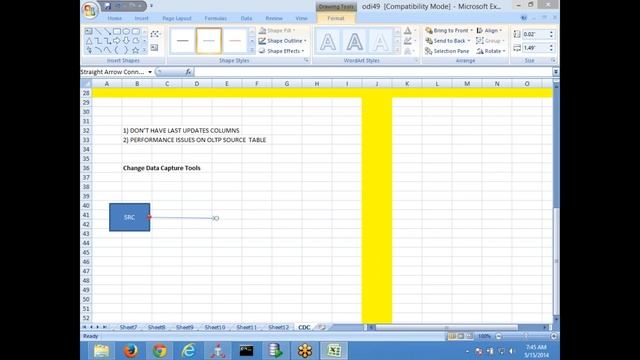Open the Office Button menu
Image resolution: width=640 pixels, height=360 pixels.
pos(90,10)
